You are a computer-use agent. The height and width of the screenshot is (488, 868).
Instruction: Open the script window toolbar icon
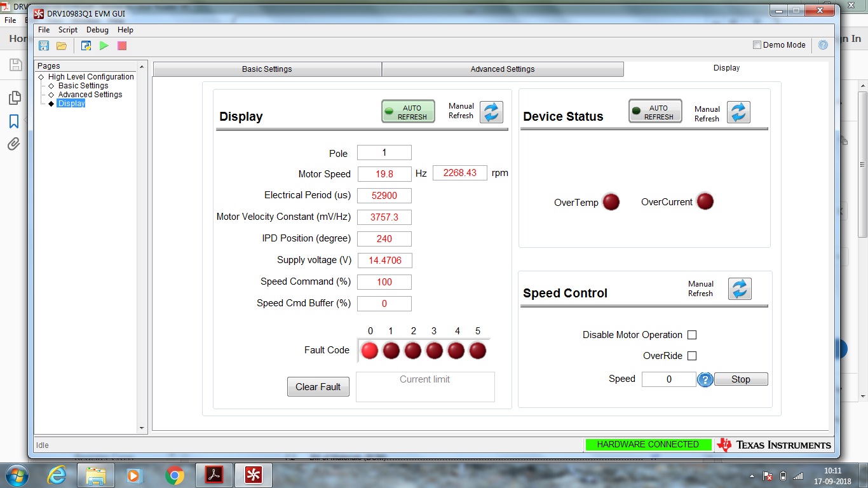pos(86,46)
